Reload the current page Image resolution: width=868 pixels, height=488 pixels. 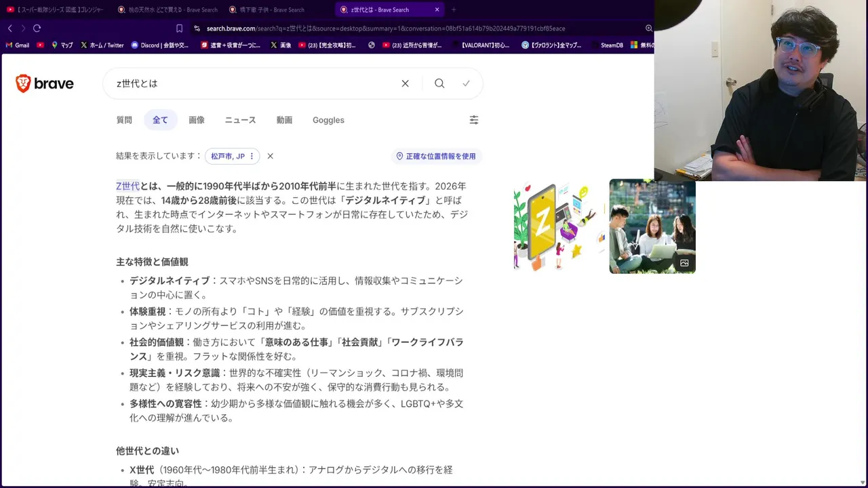click(x=37, y=28)
